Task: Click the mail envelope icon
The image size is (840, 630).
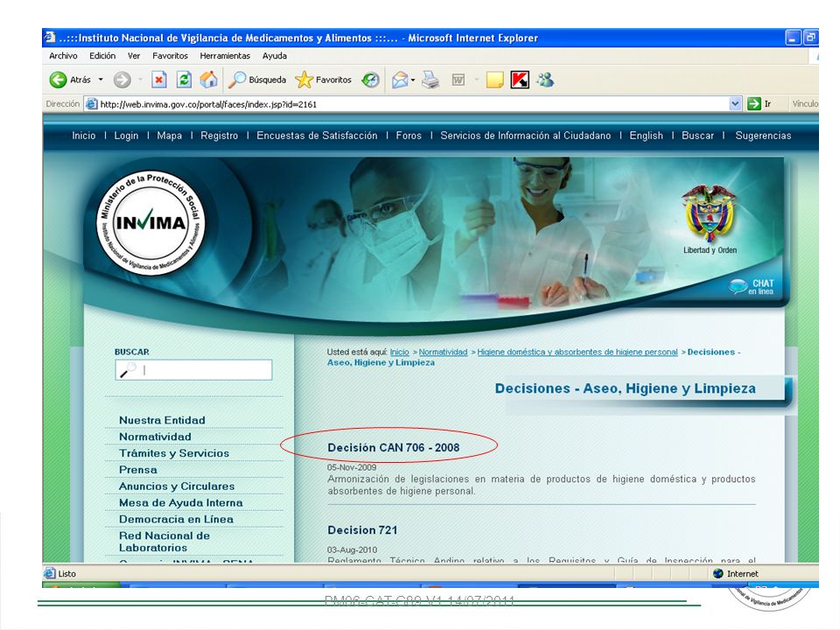Action: (x=400, y=80)
